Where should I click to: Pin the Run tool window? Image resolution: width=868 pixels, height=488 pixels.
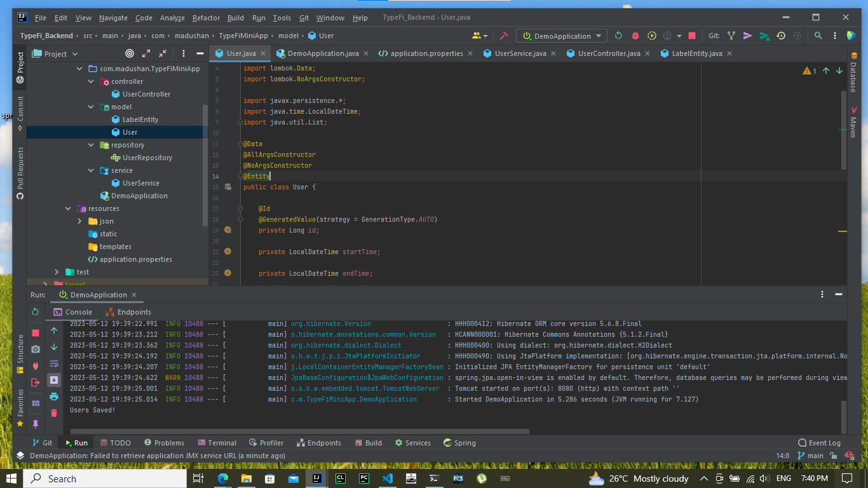(x=36, y=424)
